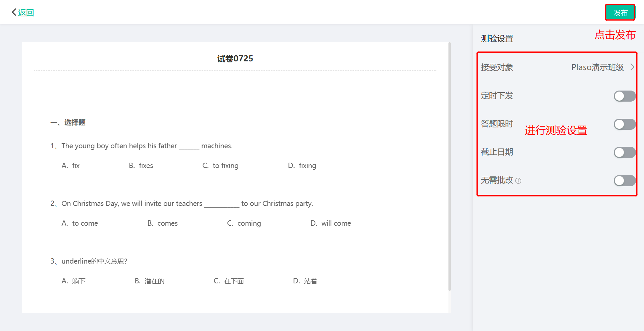This screenshot has height=331, width=644.
Task: Enable the 无需批改 no-grading toggle
Action: [624, 181]
